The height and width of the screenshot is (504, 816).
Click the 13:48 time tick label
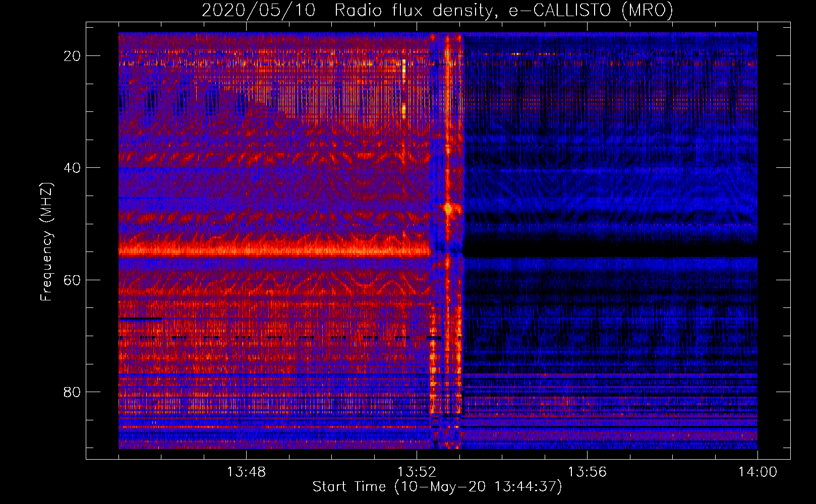(246, 472)
